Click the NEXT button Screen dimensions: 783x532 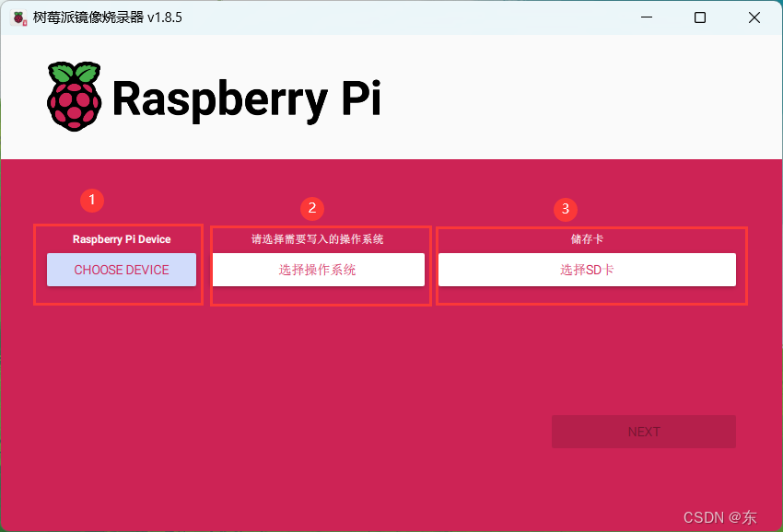tap(644, 432)
